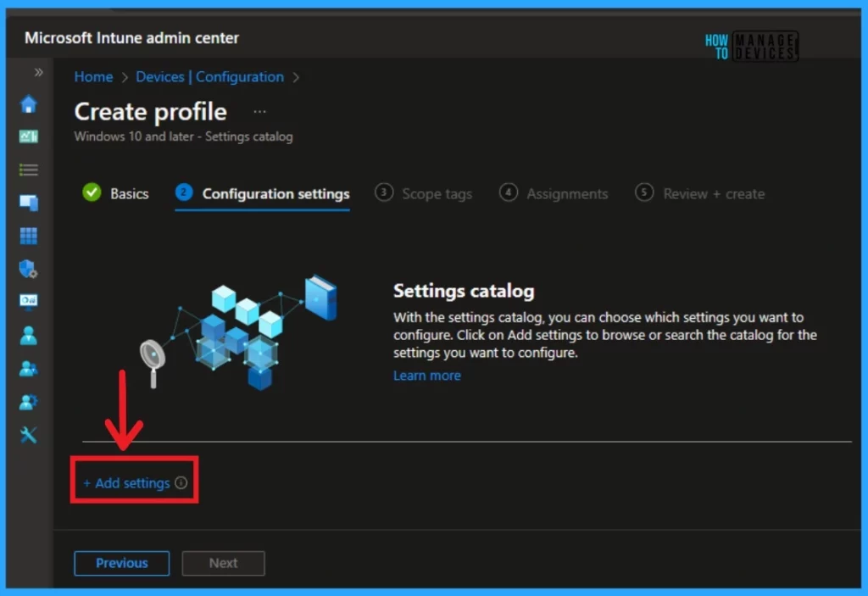Select the Configuration settings tab

click(x=263, y=194)
